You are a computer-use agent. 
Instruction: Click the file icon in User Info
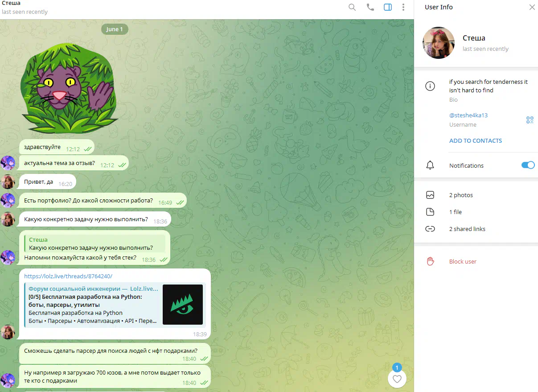pos(430,212)
